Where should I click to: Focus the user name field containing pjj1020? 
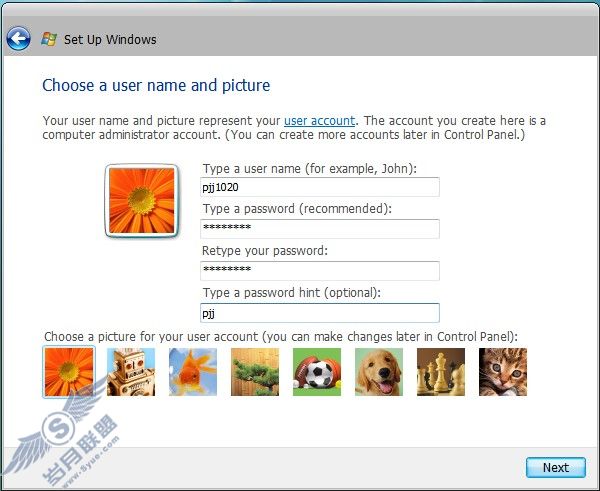pos(320,187)
